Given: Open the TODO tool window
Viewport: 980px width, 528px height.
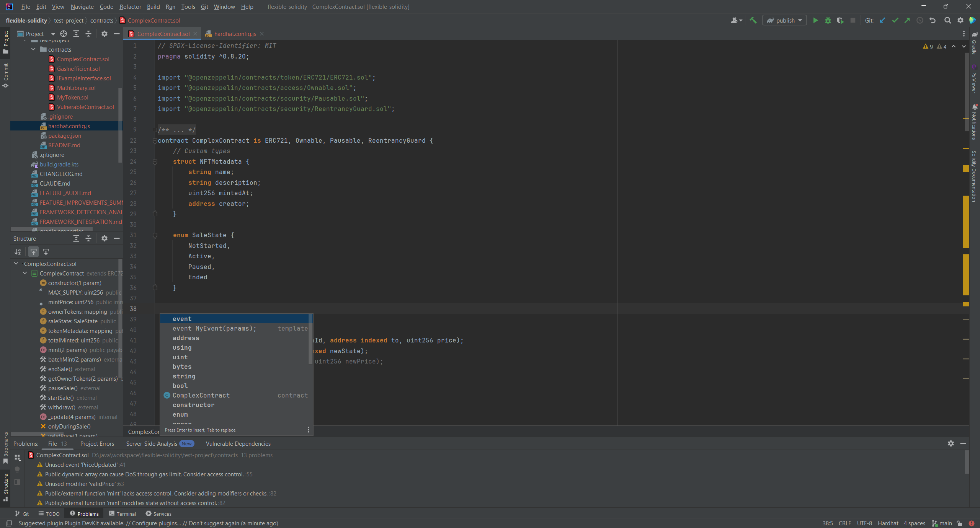Looking at the screenshot, I should (x=49, y=514).
